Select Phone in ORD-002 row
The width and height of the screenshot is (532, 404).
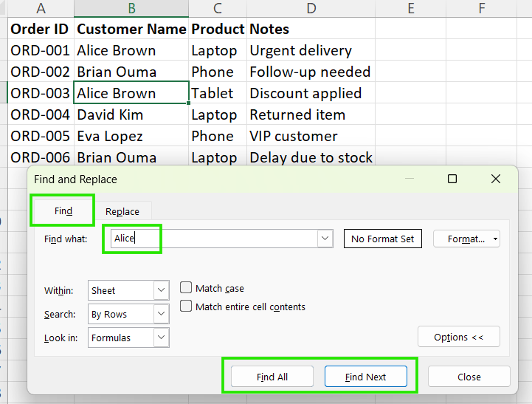[218, 72]
